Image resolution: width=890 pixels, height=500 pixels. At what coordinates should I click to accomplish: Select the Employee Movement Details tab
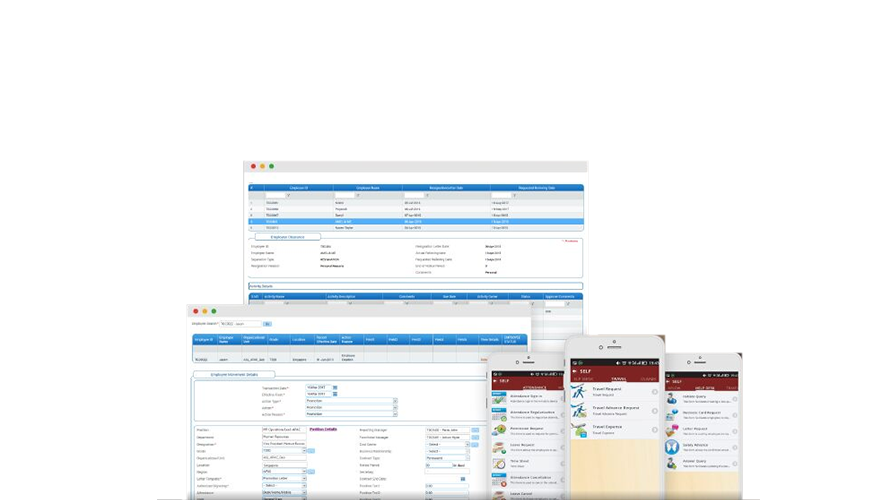click(x=234, y=375)
